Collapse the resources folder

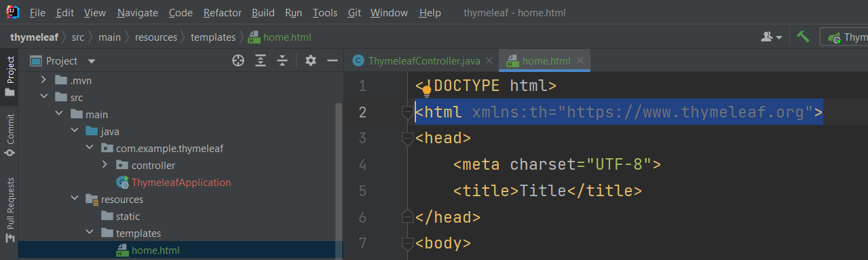pyautogui.click(x=75, y=200)
